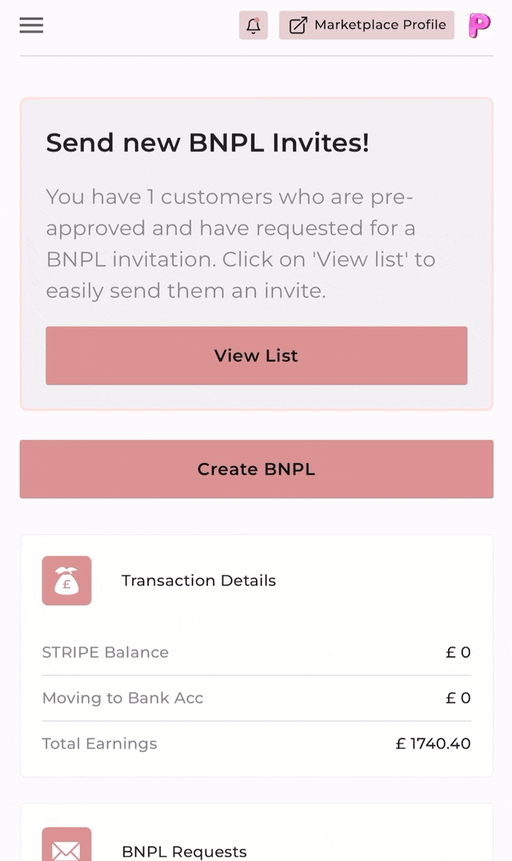The width and height of the screenshot is (512, 861).
Task: Click the Moving to Bank Acc row
Action: (x=257, y=698)
